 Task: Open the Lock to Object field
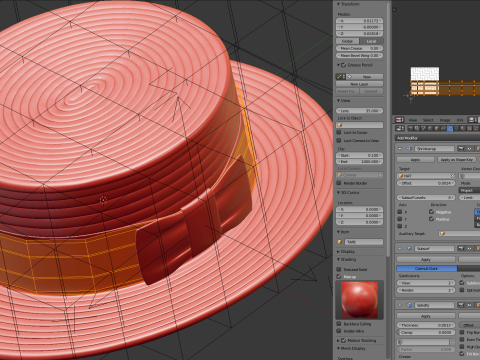(359, 125)
